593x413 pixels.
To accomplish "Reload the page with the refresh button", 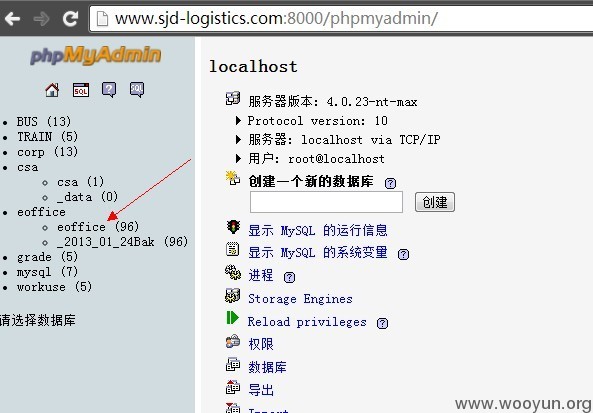I will coord(70,18).
